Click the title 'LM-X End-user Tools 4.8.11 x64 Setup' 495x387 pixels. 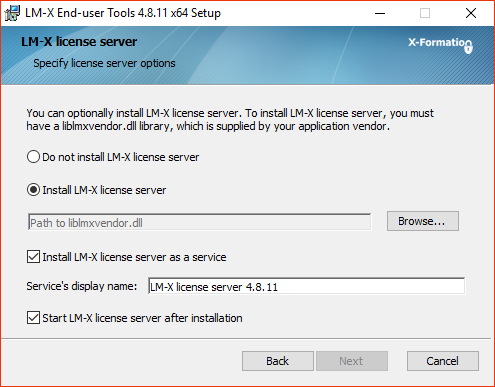[123, 13]
